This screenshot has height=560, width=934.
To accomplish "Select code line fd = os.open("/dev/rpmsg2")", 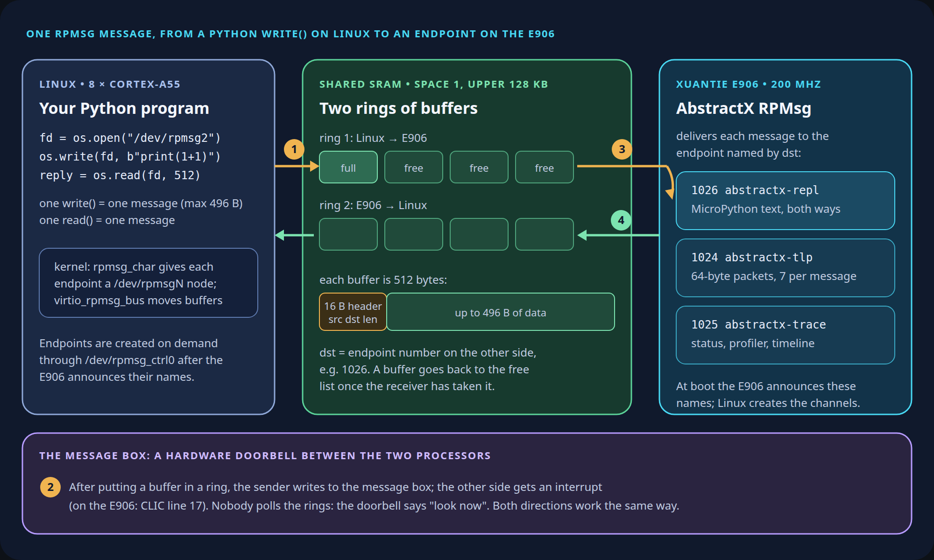I will pos(130,138).
